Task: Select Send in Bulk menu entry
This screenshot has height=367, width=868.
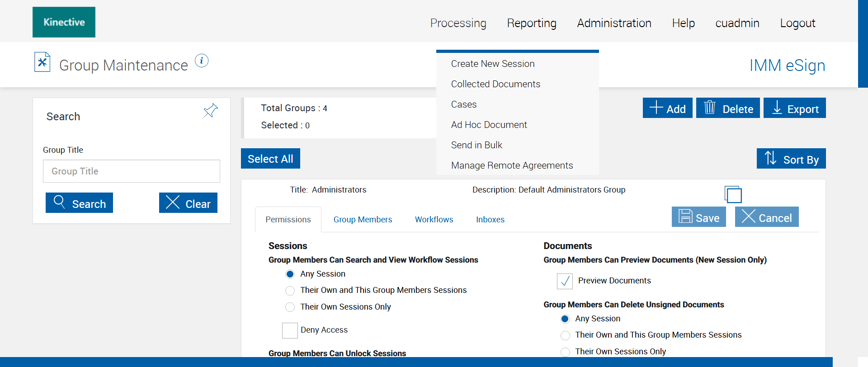Action: point(476,145)
